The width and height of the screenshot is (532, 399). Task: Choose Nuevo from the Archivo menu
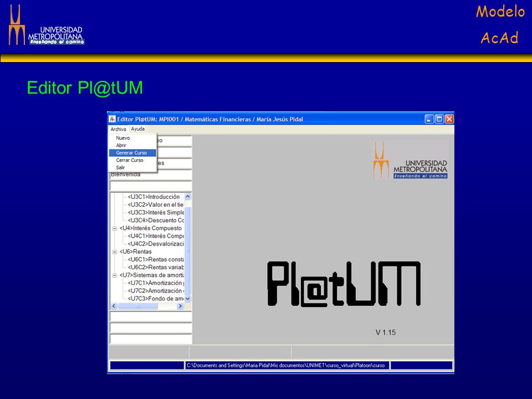tap(122, 138)
